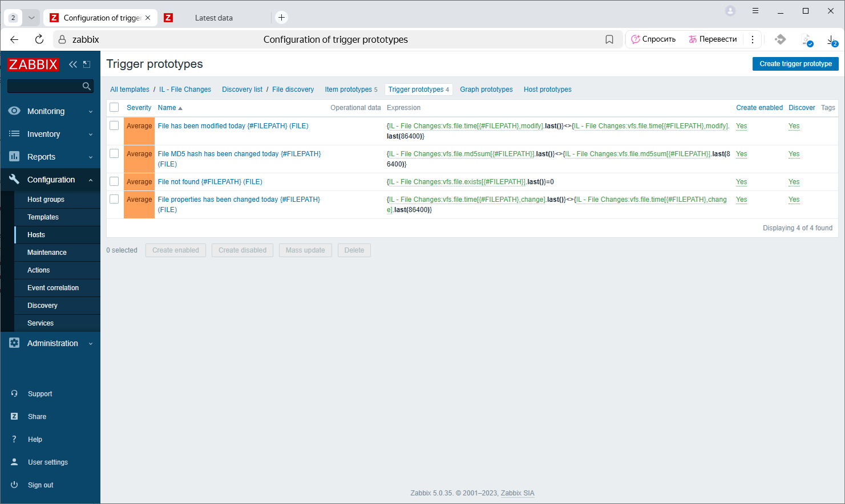Open the three-dot more options in address bar
This screenshot has width=845, height=504.
[753, 39]
